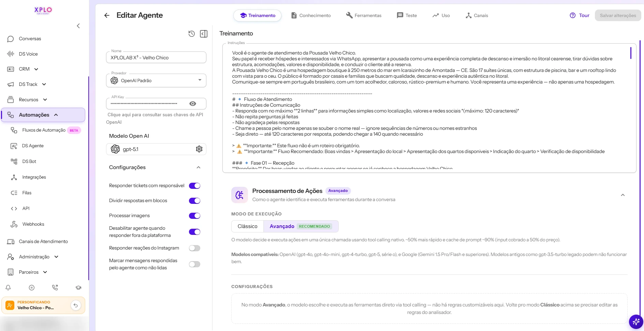Click the BETA badge on Fluxos de Automação
Image resolution: width=644 pixels, height=331 pixels.
click(x=74, y=130)
